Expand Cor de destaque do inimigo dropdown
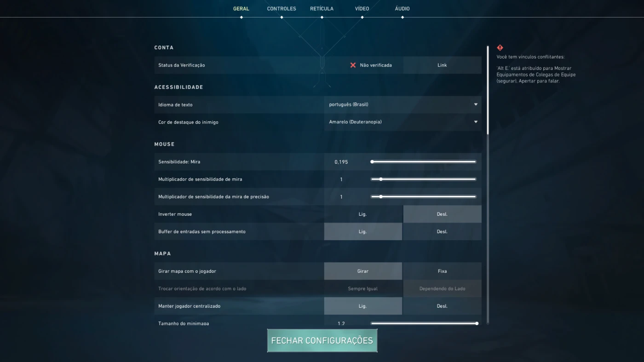Image resolution: width=644 pixels, height=362 pixels. [x=402, y=122]
